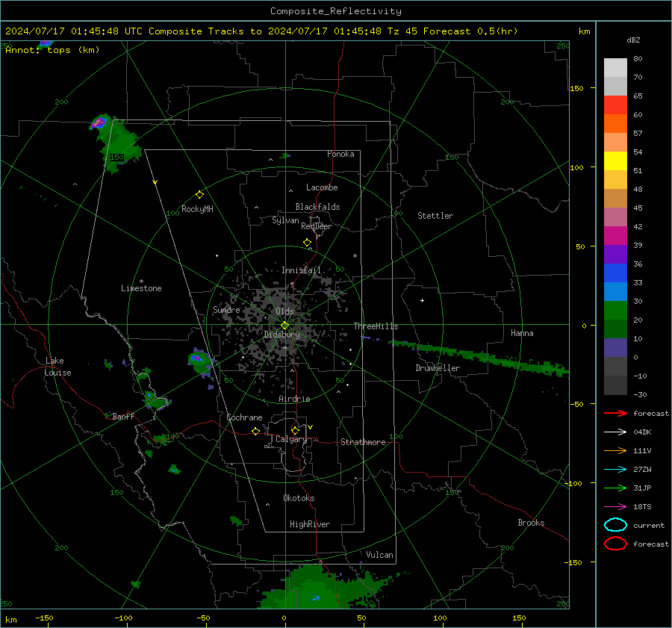Click the strong storm cell near top-left
Screen dimensions: 672x628
(x=99, y=122)
